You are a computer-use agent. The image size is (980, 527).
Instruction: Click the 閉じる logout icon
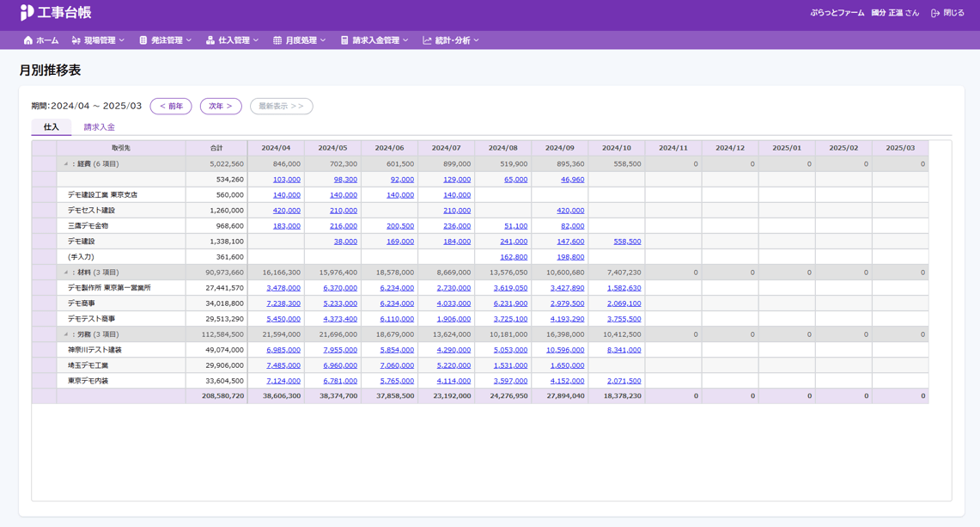pyautogui.click(x=935, y=13)
